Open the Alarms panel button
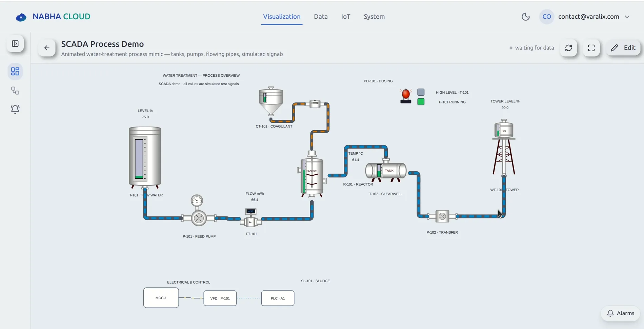This screenshot has width=644, height=329. (x=620, y=313)
